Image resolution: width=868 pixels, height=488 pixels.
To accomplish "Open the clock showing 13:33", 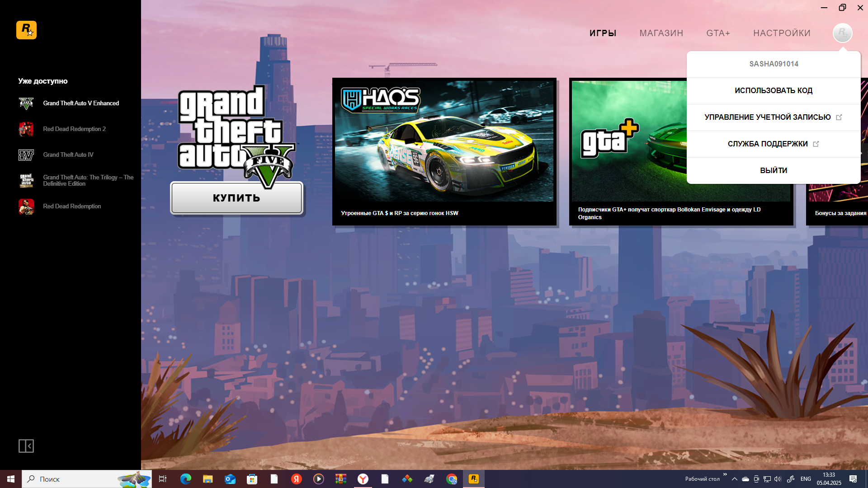I will (x=829, y=479).
